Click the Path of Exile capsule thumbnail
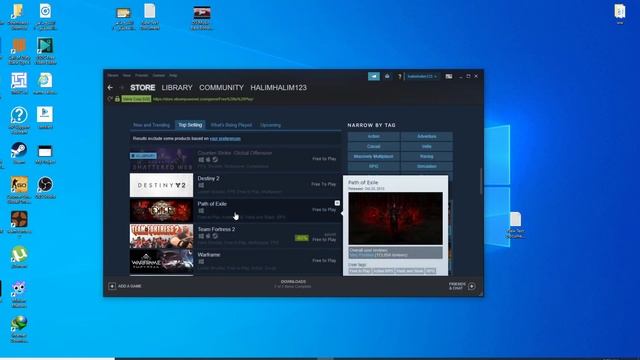The height and width of the screenshot is (360, 640). (161, 211)
